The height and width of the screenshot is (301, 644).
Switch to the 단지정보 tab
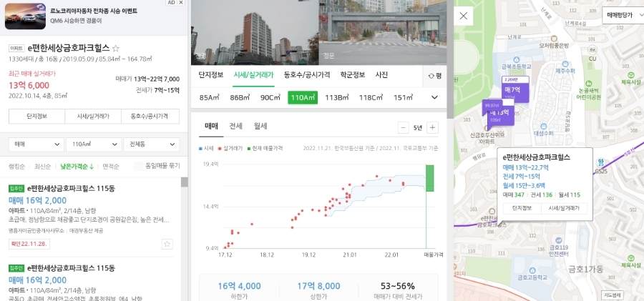(x=210, y=75)
